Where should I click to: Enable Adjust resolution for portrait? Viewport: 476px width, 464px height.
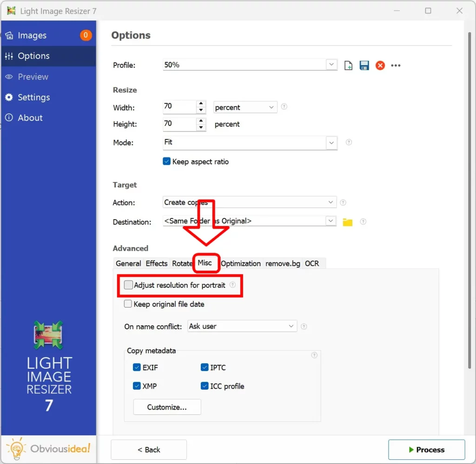click(x=128, y=285)
